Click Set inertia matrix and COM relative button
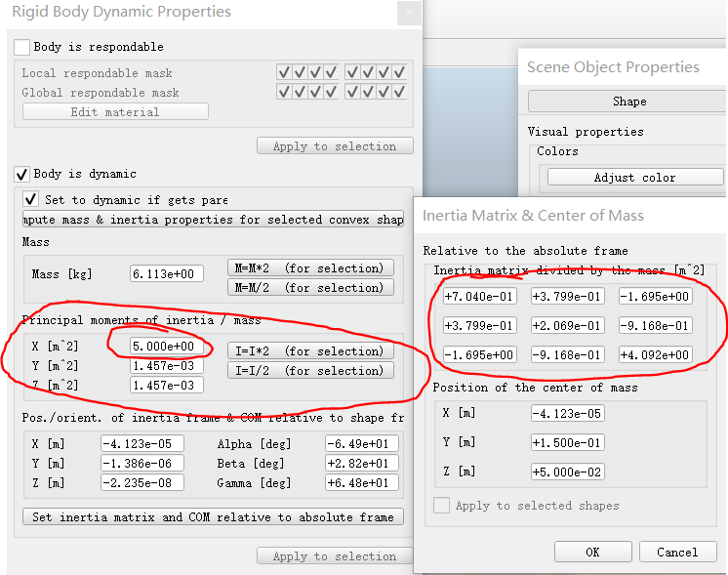The width and height of the screenshot is (728, 575). point(213,516)
